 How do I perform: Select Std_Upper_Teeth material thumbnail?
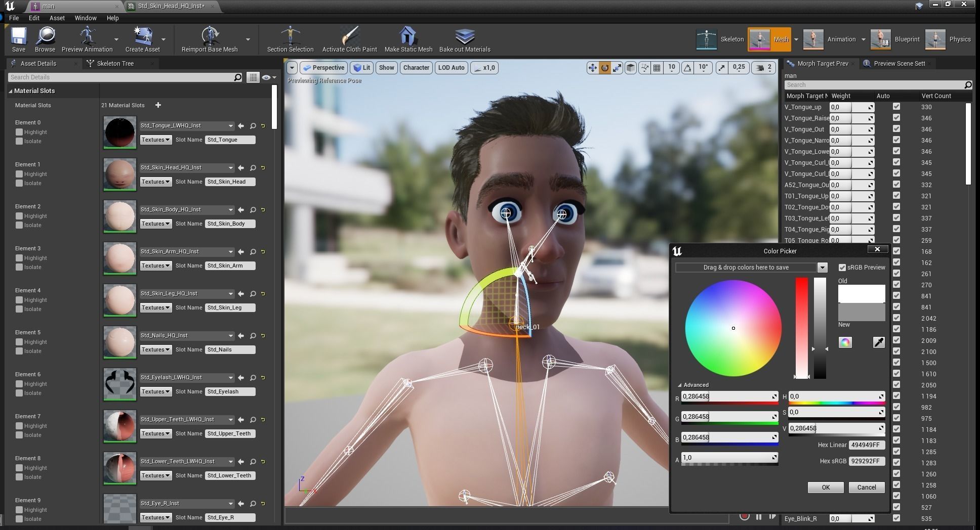tap(120, 426)
